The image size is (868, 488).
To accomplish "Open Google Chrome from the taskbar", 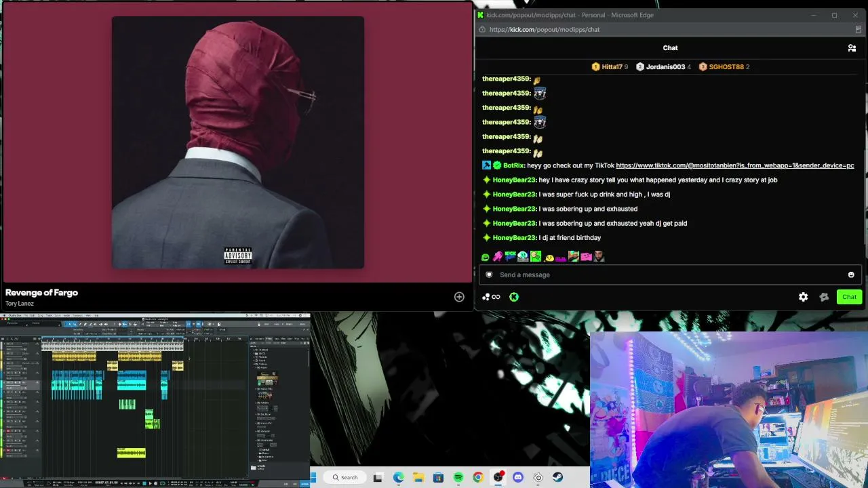I will click(478, 477).
